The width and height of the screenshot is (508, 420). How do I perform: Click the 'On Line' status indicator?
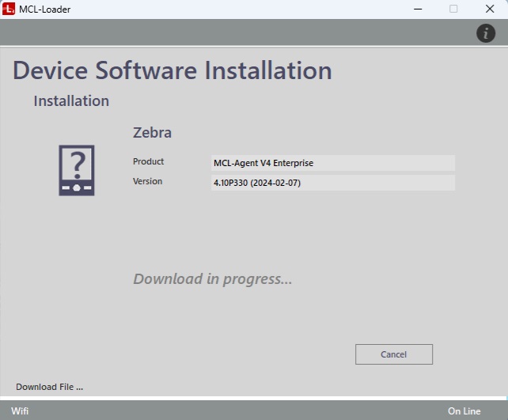click(x=464, y=411)
